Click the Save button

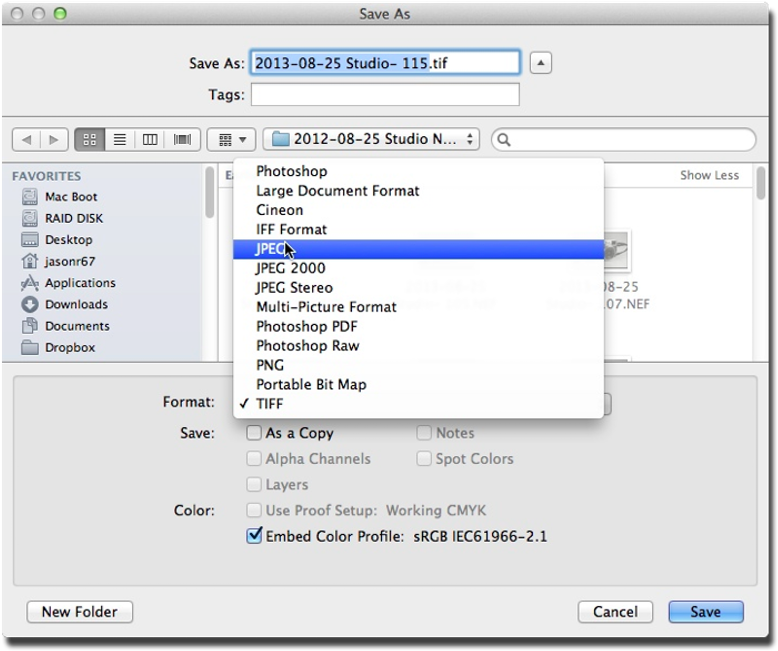(x=705, y=612)
